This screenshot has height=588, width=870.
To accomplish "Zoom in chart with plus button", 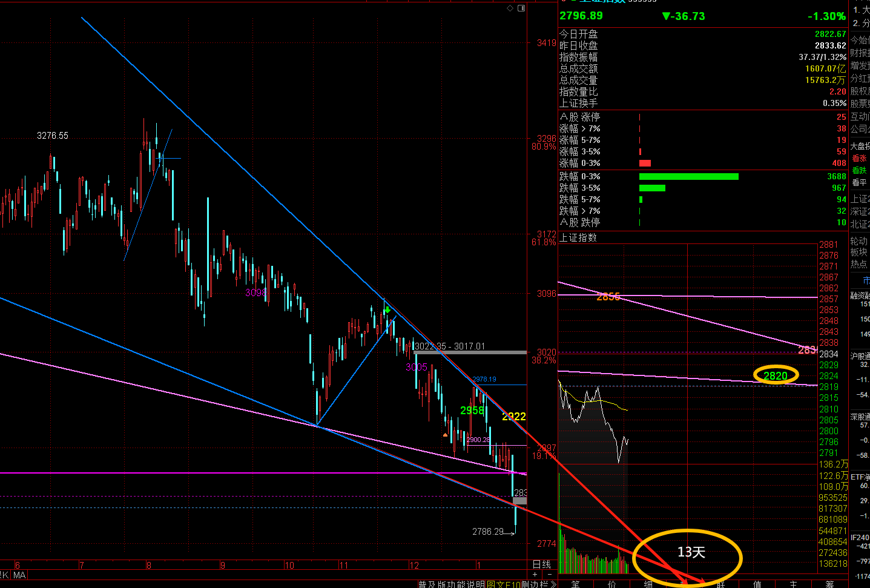I will click(535, 575).
